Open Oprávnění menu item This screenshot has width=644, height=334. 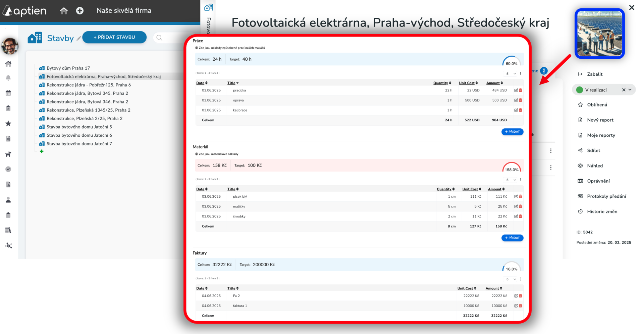click(x=594, y=181)
